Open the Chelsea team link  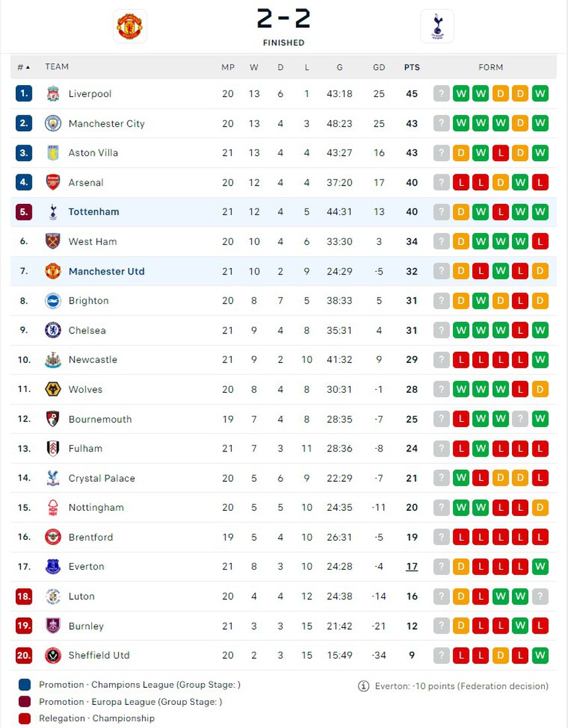click(x=87, y=331)
